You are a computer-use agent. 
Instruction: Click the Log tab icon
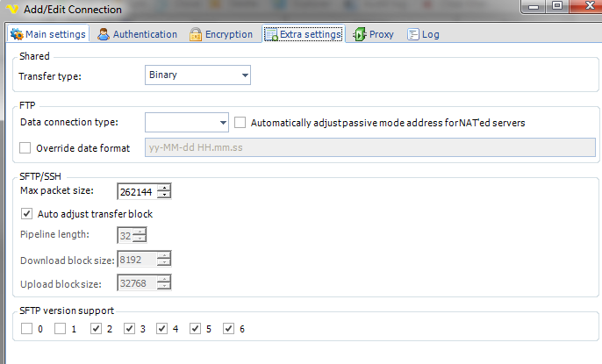click(412, 35)
